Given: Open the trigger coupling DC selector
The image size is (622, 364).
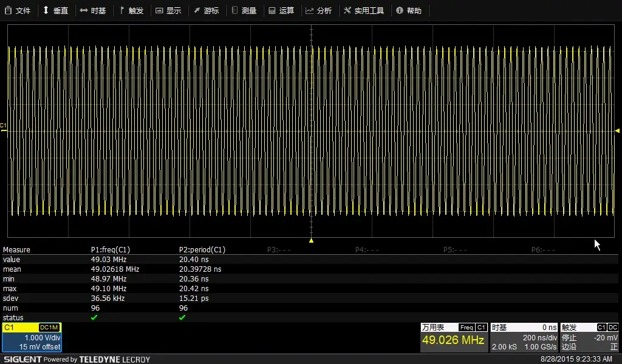Looking at the screenshot, I should click(x=612, y=328).
